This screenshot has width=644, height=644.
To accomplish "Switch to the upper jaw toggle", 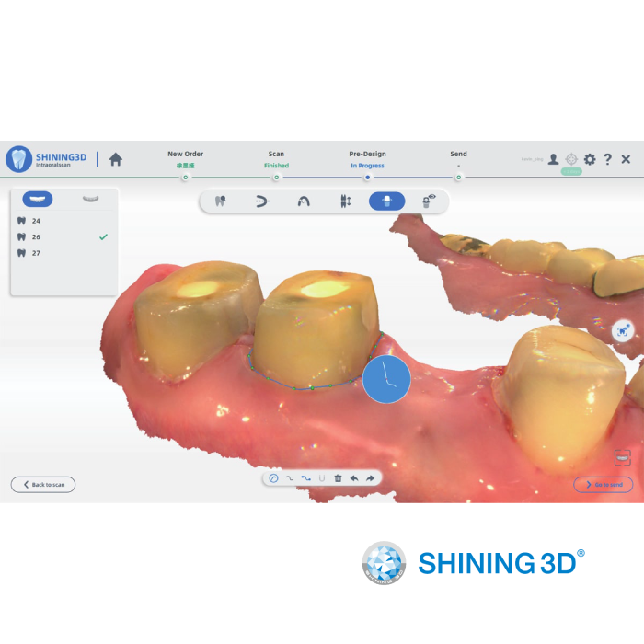I will click(38, 198).
